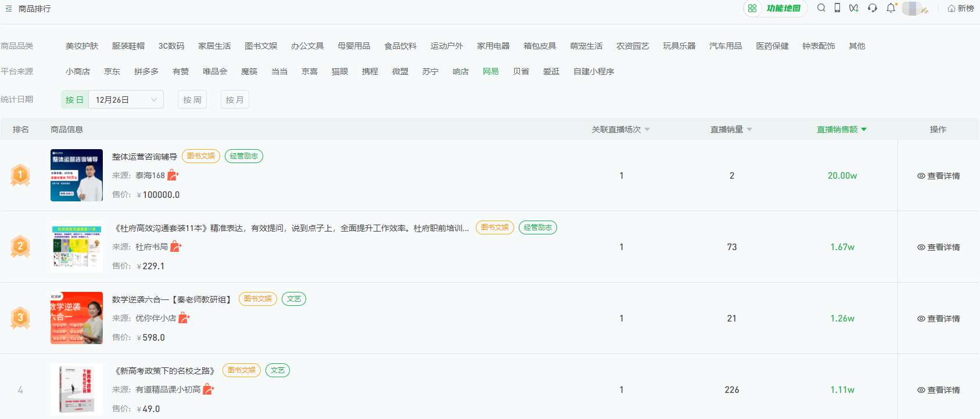980x419 pixels.
Task: Sort by 直播销售额 column
Action: (842, 129)
